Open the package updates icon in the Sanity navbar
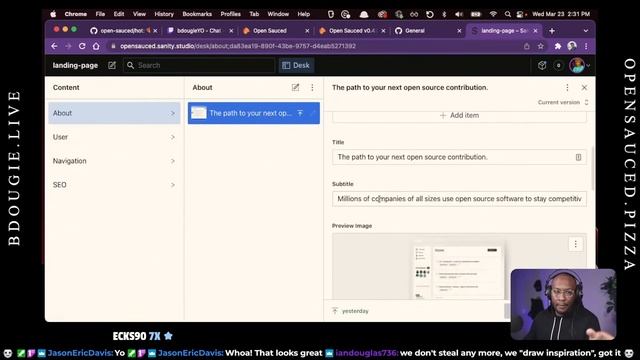The height and width of the screenshot is (360, 640). click(x=542, y=65)
